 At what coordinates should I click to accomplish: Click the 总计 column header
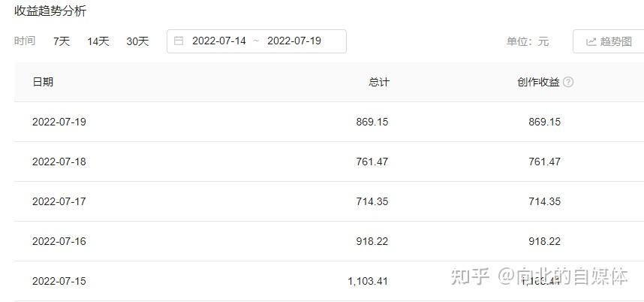[379, 82]
